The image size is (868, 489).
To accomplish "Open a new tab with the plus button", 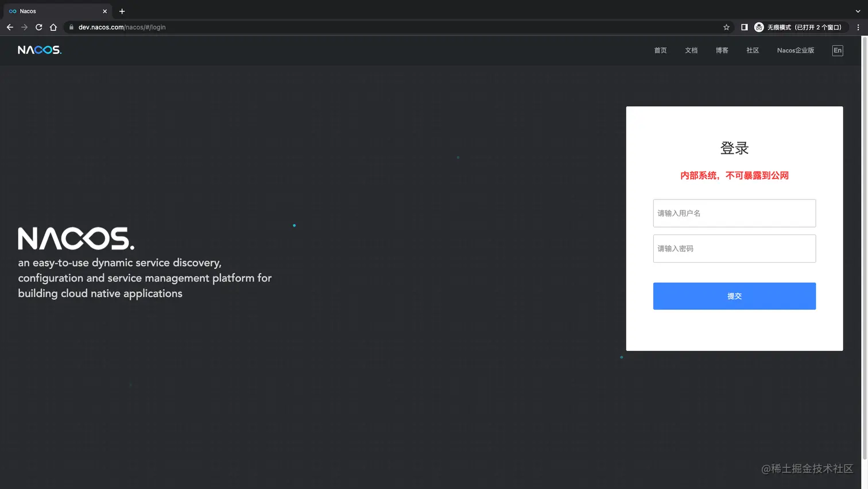I will point(122,11).
